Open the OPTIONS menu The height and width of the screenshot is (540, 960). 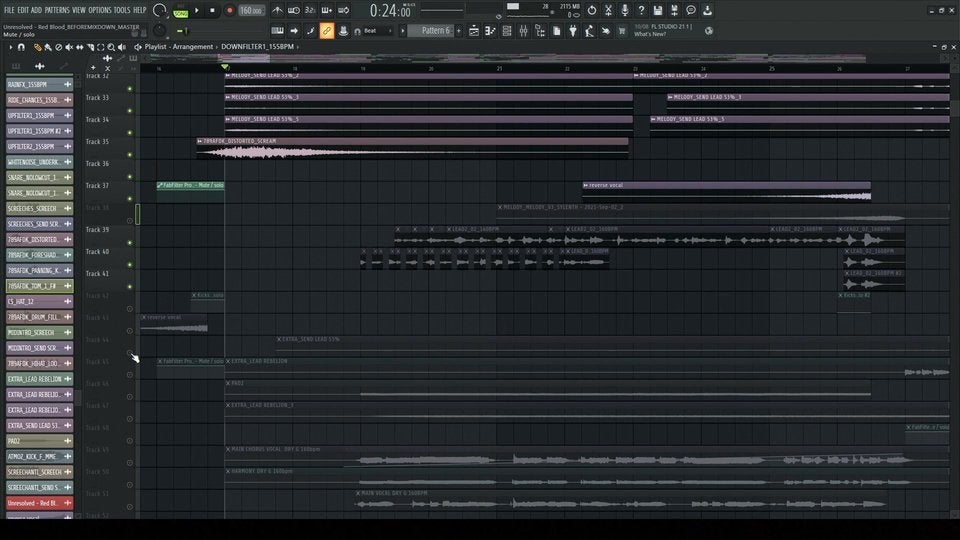click(x=100, y=10)
